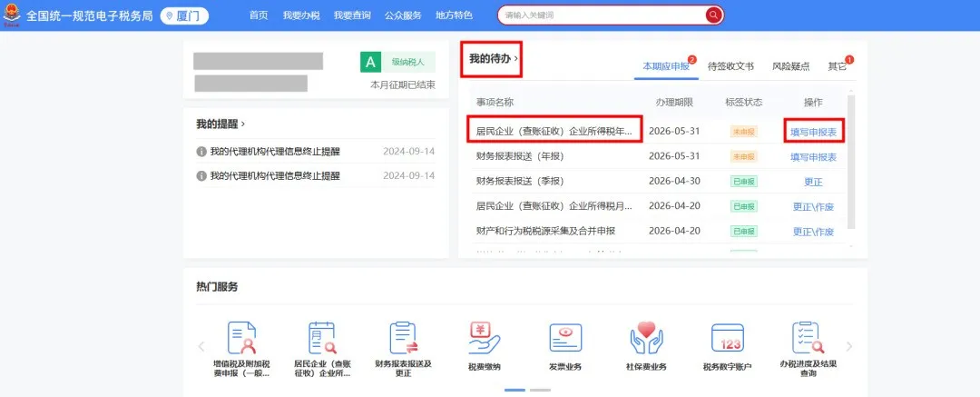Select 财务报表报送（季报） item name
The width and height of the screenshot is (980, 397).
tap(520, 181)
